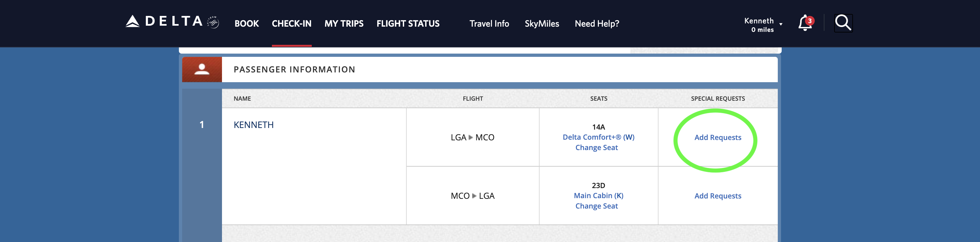Screen dimensions: 980x242
Task: Click the search magnifier icon
Action: point(843,23)
